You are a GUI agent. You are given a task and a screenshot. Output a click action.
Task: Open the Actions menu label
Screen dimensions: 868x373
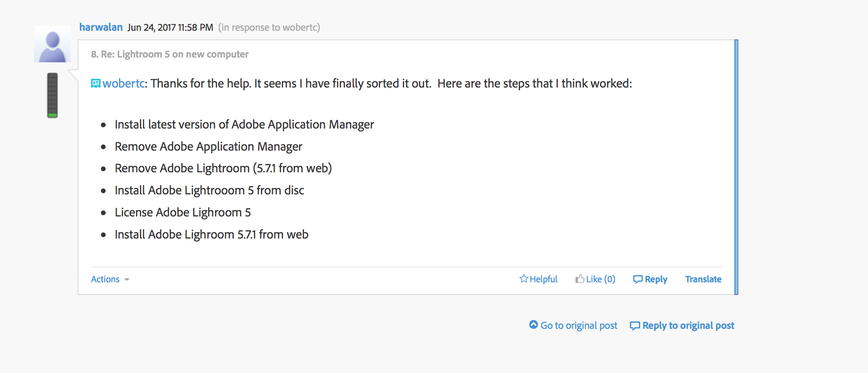105,279
